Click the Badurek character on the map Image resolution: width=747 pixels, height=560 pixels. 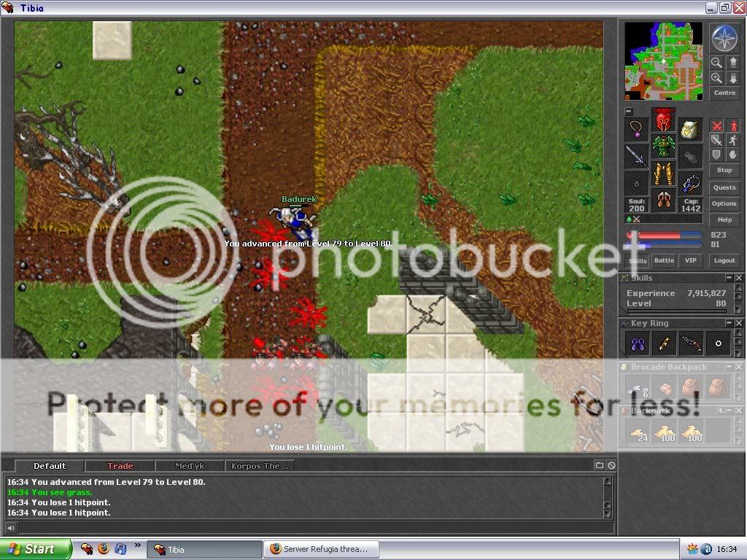[295, 222]
